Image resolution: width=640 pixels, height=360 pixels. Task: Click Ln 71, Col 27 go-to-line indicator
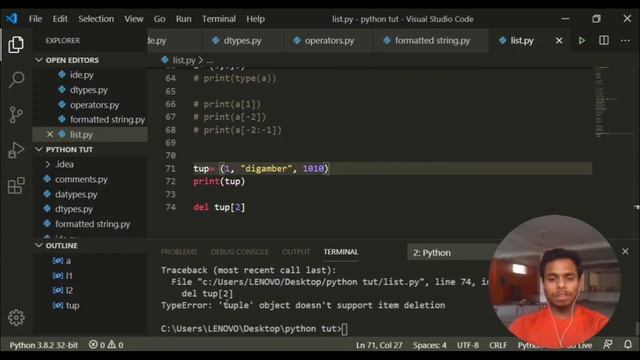point(379,345)
